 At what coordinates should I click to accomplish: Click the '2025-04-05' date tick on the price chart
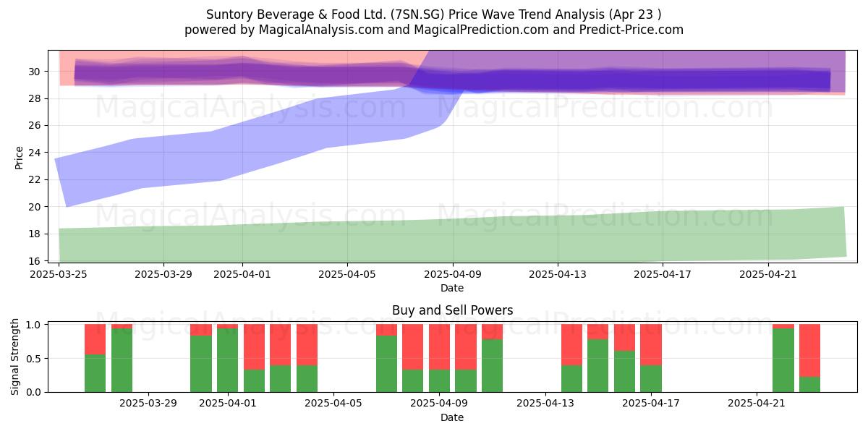pyautogui.click(x=347, y=274)
